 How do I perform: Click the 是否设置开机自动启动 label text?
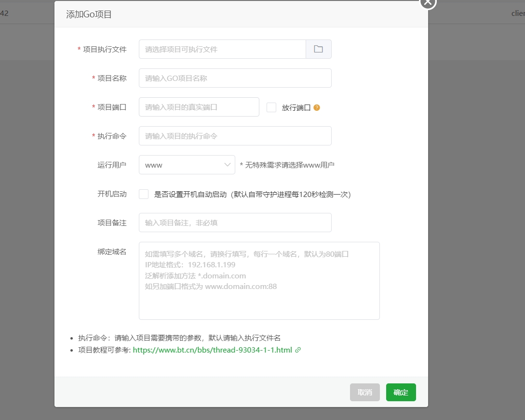tap(252, 194)
